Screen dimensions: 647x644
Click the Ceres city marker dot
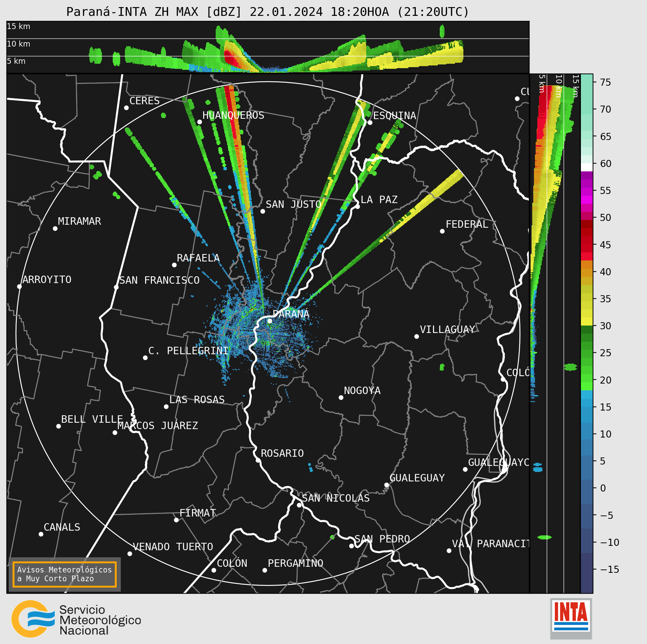pyautogui.click(x=126, y=108)
